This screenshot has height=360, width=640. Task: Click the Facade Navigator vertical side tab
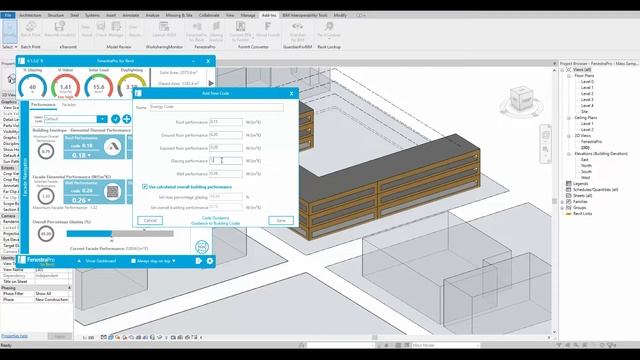click(24, 178)
